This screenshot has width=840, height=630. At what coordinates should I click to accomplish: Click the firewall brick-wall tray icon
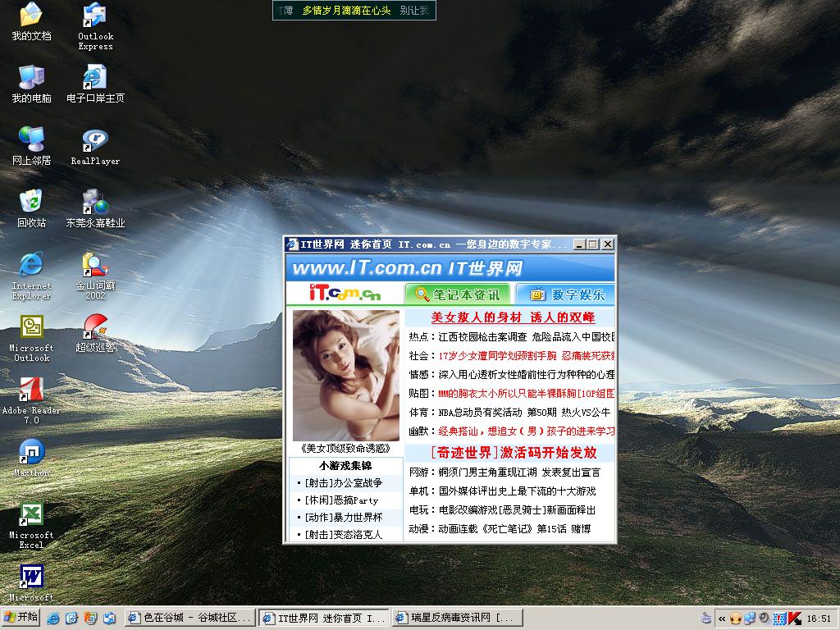(x=780, y=619)
